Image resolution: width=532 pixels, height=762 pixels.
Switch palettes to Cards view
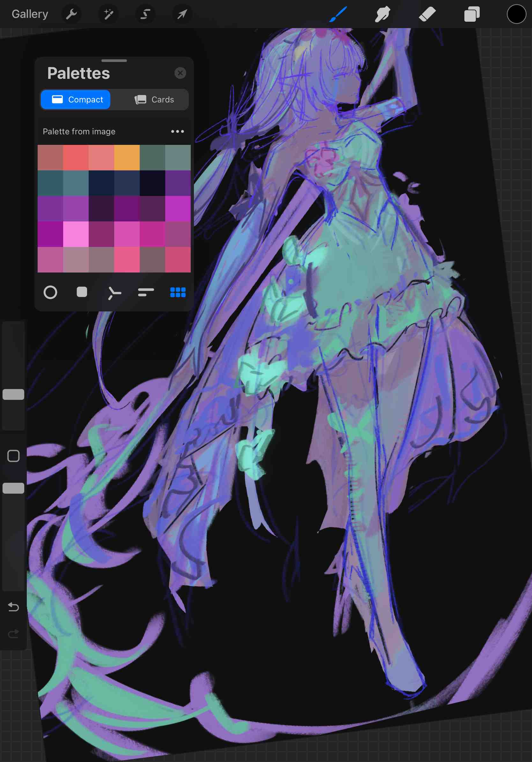click(154, 100)
